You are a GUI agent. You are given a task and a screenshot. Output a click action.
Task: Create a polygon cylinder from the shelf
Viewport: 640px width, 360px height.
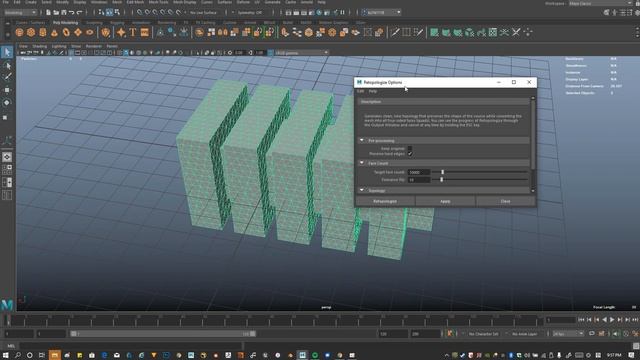pyautogui.click(x=43, y=33)
